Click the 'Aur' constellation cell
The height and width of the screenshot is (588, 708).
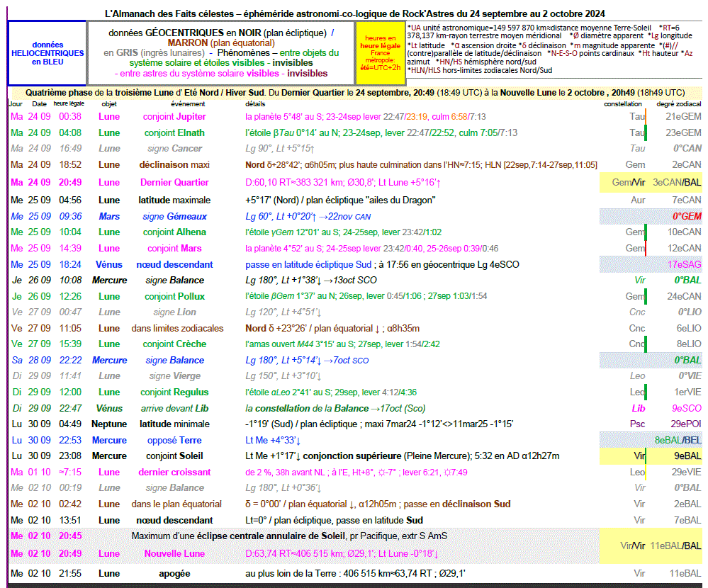638,200
